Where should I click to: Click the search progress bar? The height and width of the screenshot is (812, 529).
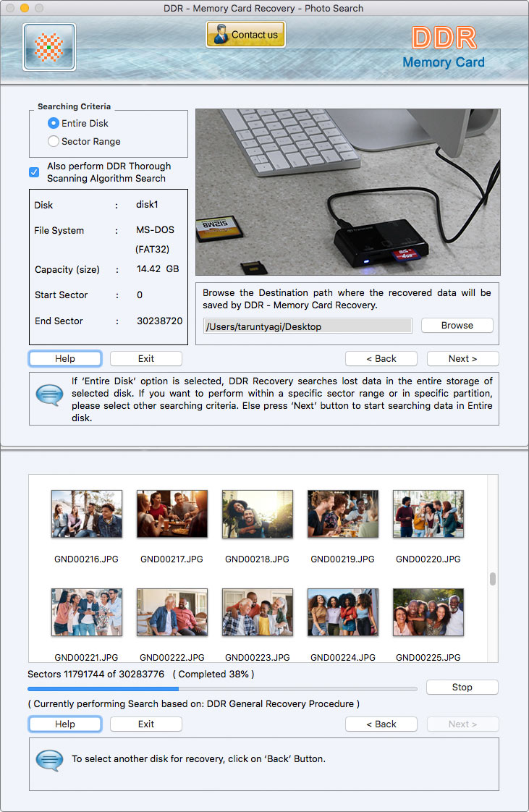[223, 689]
